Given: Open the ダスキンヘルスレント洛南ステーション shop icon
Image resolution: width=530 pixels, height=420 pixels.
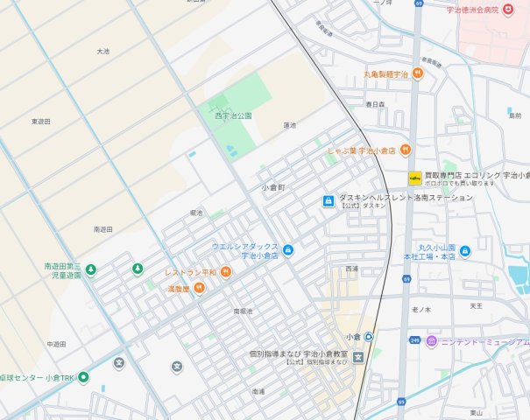Looking at the screenshot, I should (329, 201).
